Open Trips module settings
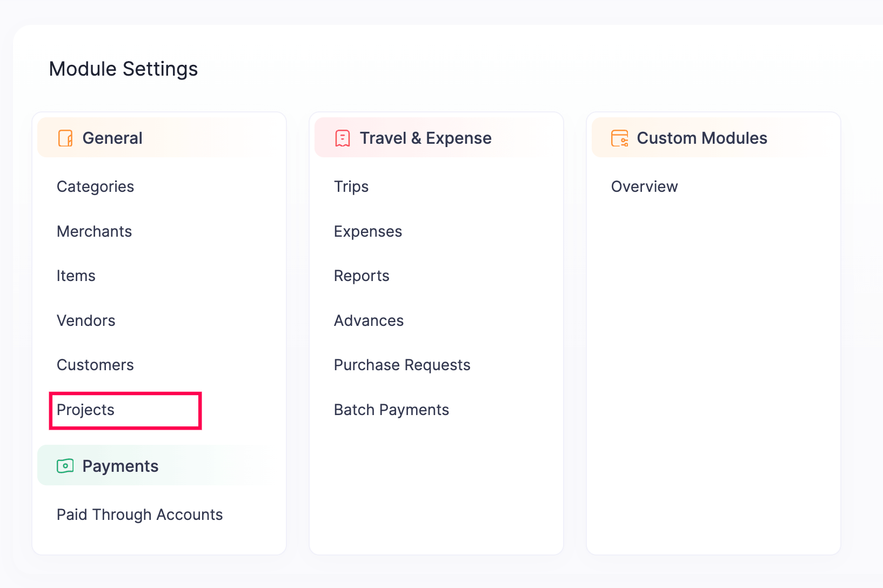 351,186
